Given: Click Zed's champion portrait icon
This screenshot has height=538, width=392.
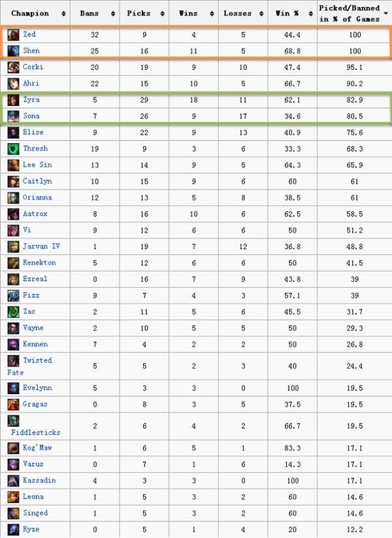Looking at the screenshot, I should coord(13,35).
